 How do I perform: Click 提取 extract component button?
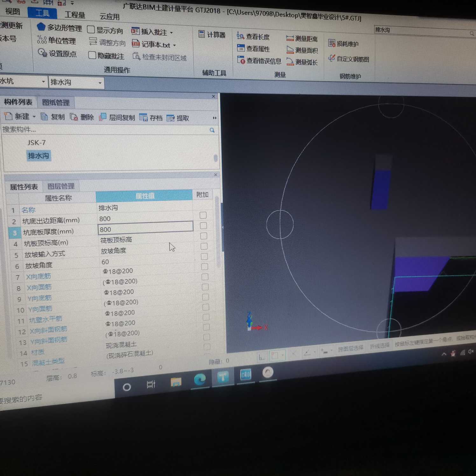(x=178, y=118)
